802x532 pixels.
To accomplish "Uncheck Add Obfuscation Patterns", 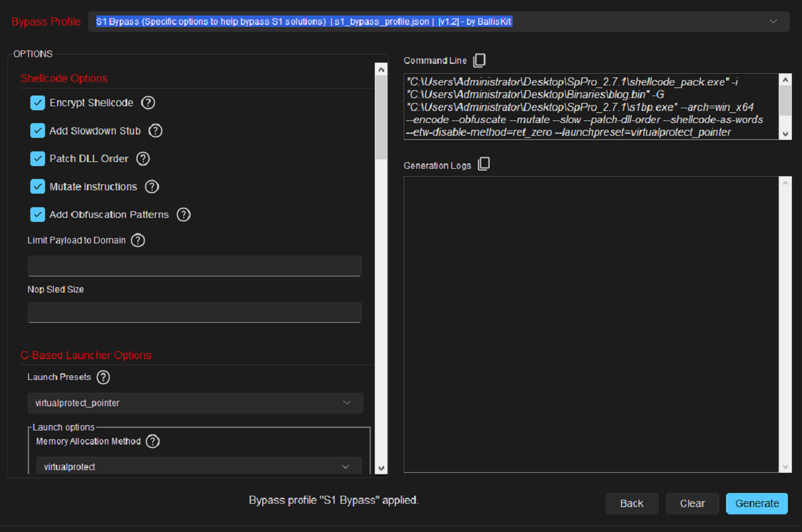I will click(37, 215).
